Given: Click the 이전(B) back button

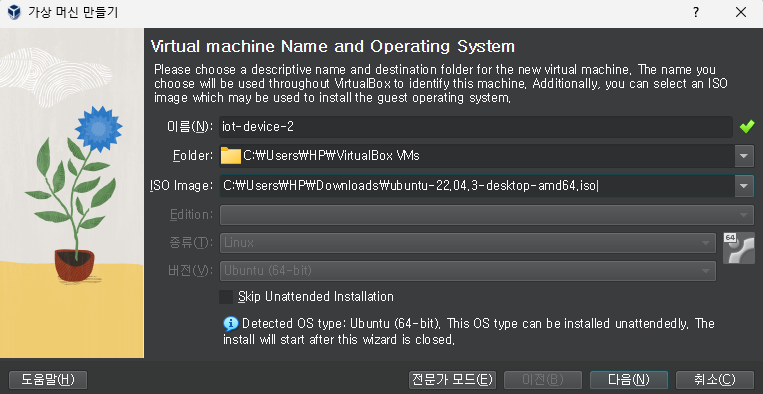Looking at the screenshot, I should tap(543, 379).
